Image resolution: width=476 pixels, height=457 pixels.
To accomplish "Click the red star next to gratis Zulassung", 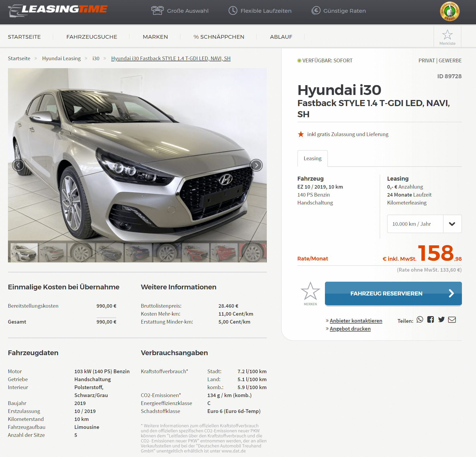I will point(301,134).
